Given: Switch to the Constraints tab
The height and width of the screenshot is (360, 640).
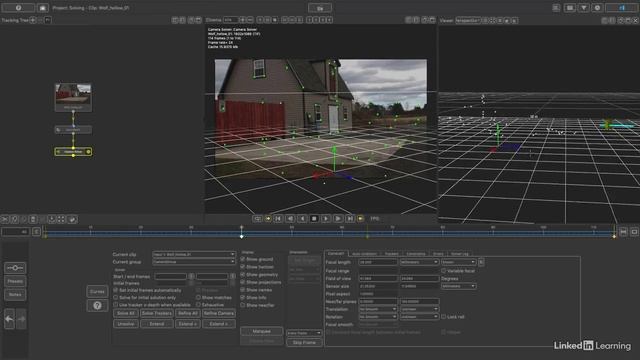Looking at the screenshot, I should (x=416, y=254).
